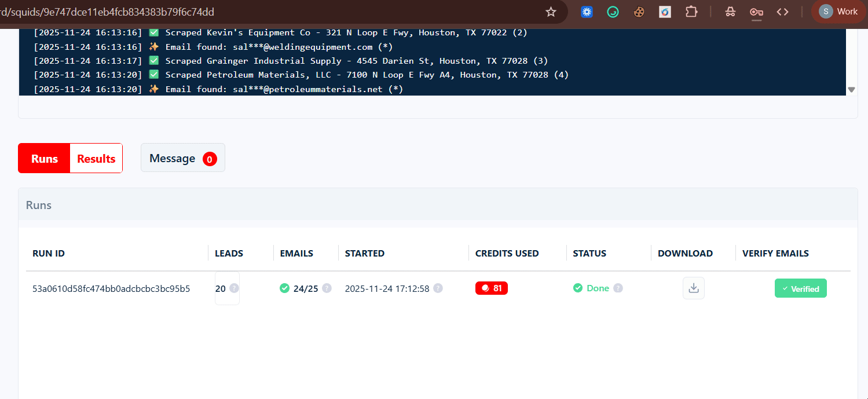868x399 pixels.
Task: Select the Runs tab
Action: pyautogui.click(x=45, y=158)
